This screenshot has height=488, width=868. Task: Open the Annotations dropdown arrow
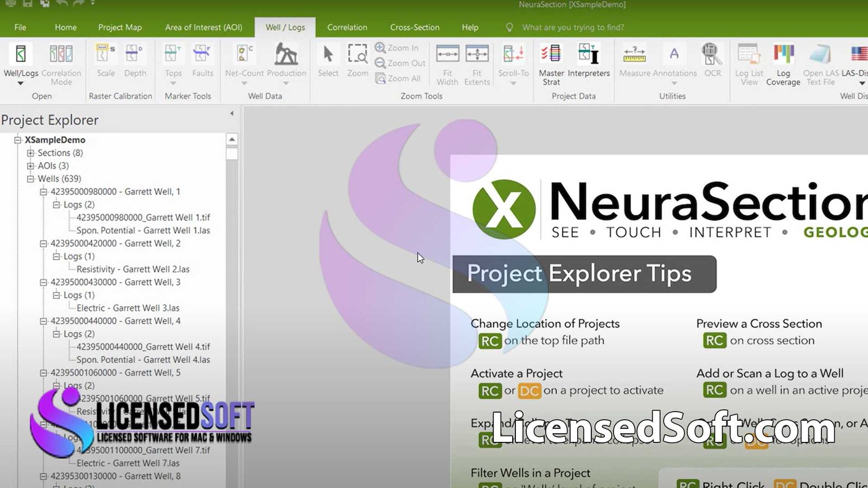coord(674,84)
